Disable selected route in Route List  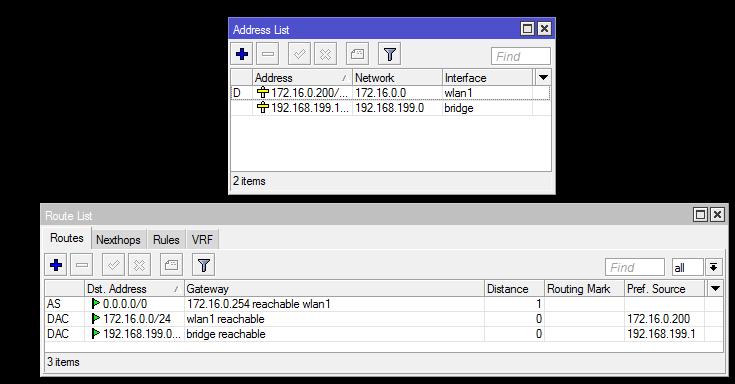tap(139, 265)
